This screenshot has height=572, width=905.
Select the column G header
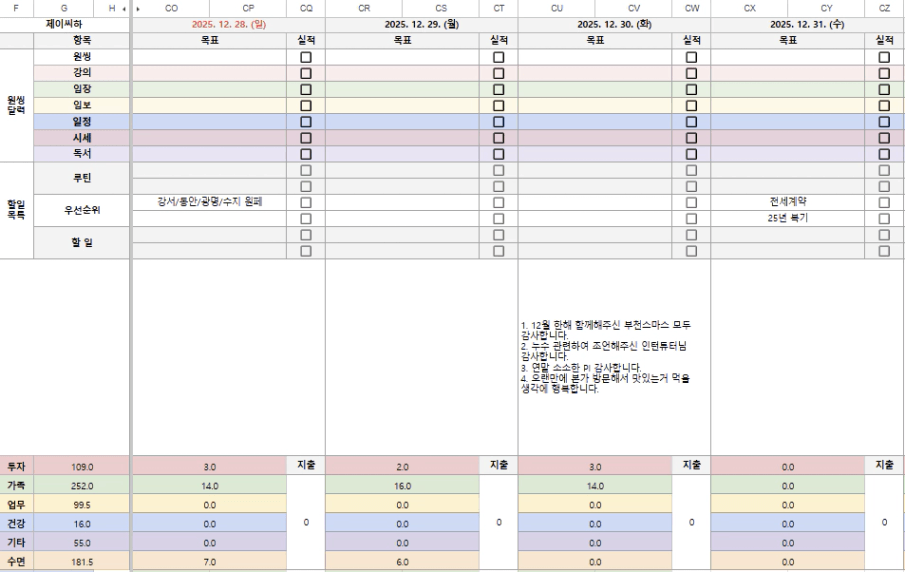pos(64,8)
